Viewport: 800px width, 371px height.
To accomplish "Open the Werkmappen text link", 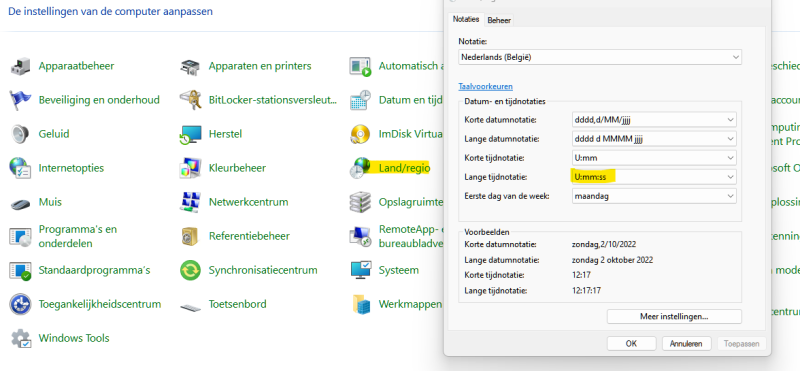I will (411, 304).
